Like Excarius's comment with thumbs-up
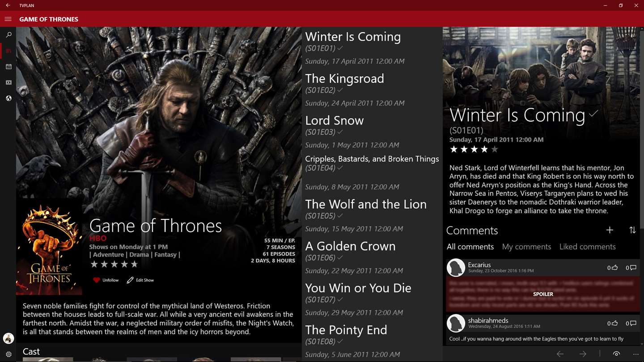The width and height of the screenshot is (644, 362). coord(615,268)
